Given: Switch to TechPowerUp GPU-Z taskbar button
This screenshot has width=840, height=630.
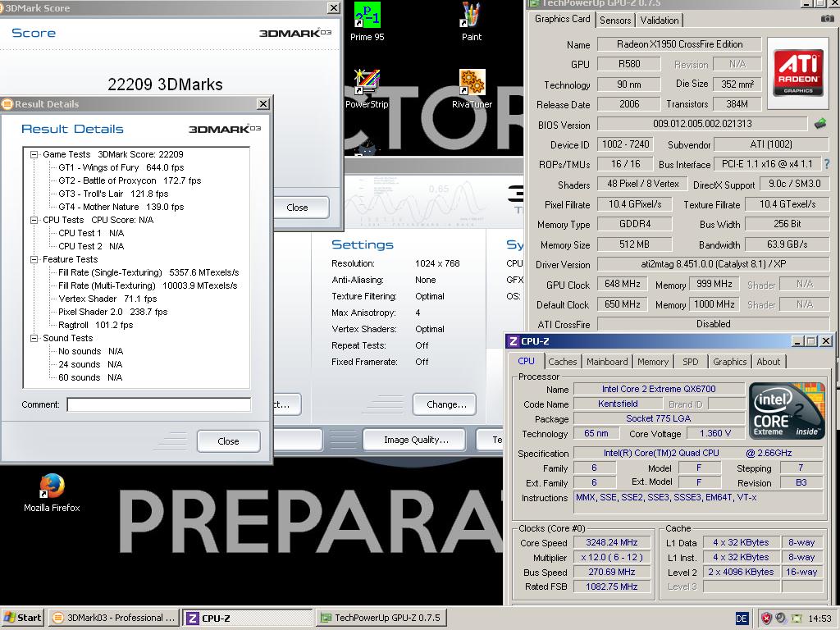Looking at the screenshot, I should click(381, 618).
